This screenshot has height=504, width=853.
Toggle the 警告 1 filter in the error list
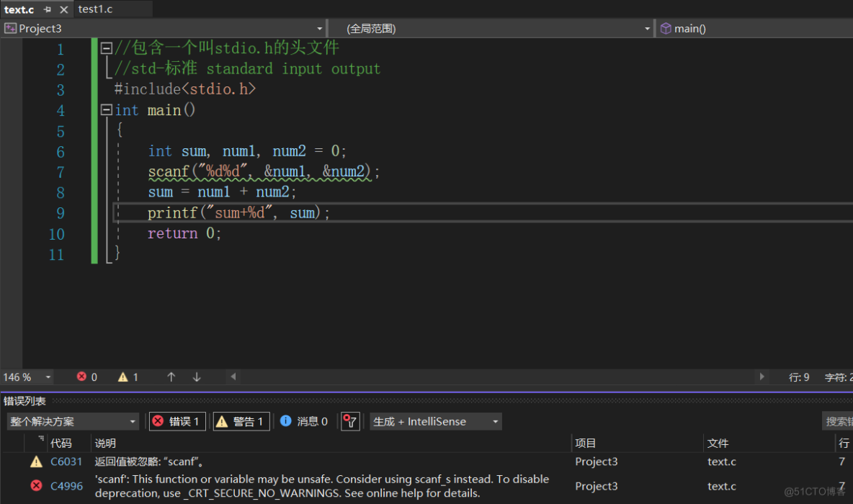click(241, 421)
